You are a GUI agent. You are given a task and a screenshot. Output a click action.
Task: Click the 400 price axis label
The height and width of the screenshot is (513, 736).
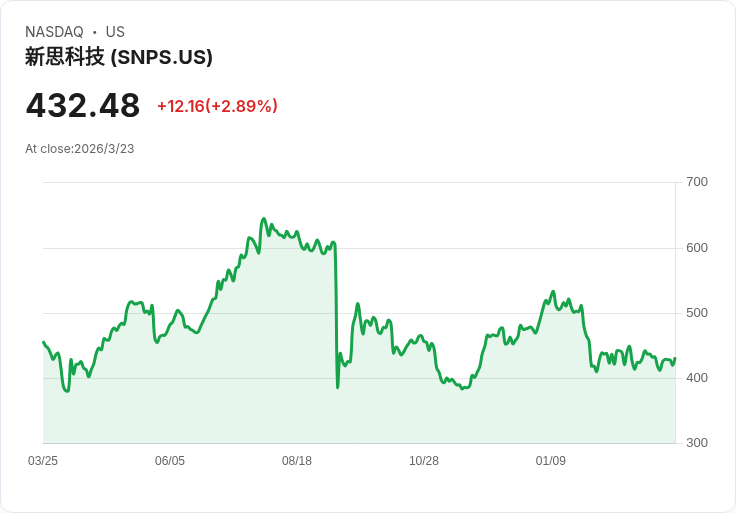pyautogui.click(x=697, y=378)
